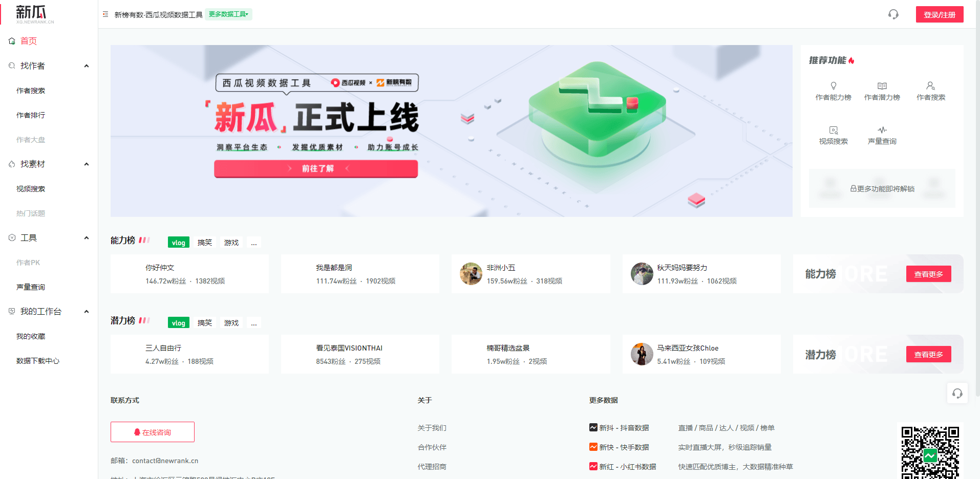Click 查看更多 for 潜力榜
980x479 pixels.
(x=928, y=354)
